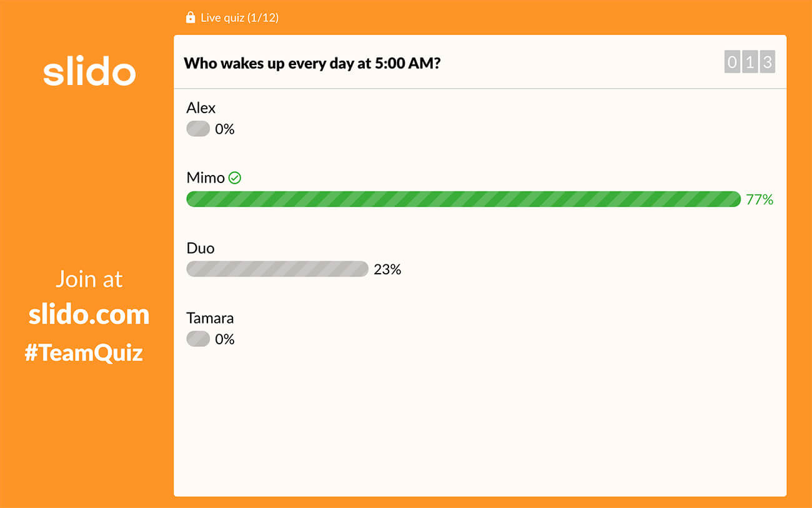
Task: Click the slido logo
Action: [89, 72]
